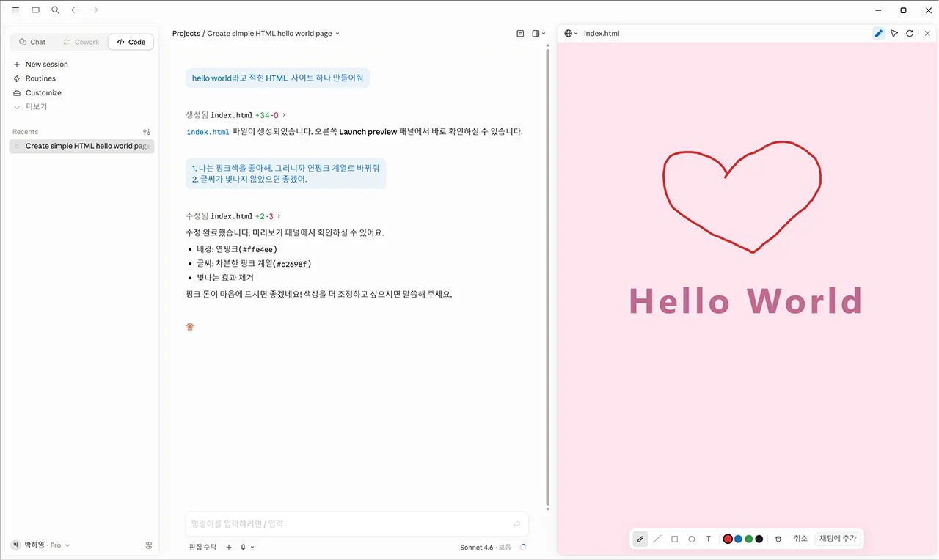The width and height of the screenshot is (939, 560).
Task: Switch to the Cowork tab
Action: pos(81,42)
